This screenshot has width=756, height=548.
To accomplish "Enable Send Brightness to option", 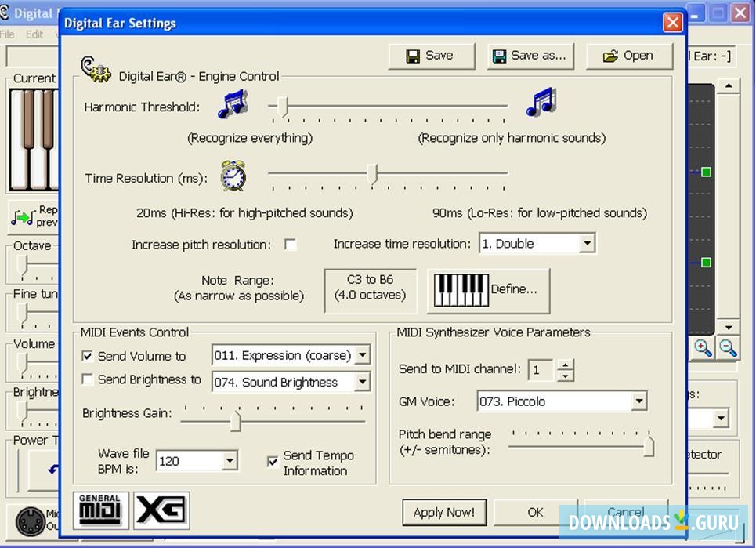I will click(x=88, y=379).
